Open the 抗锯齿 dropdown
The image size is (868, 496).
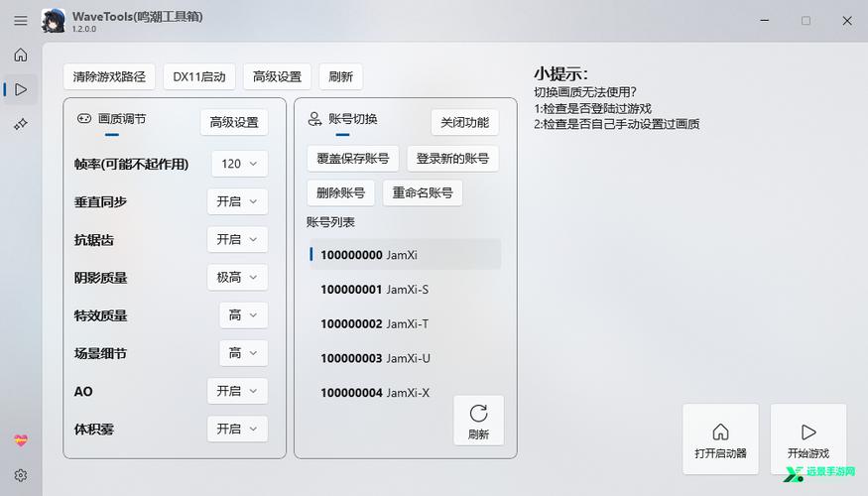(237, 239)
